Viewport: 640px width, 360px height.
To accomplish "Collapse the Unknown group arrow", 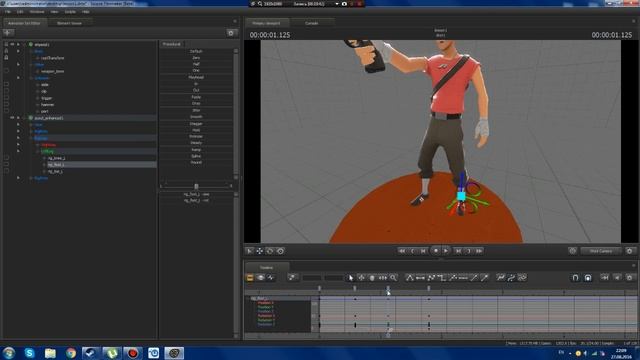I will (x=31, y=78).
